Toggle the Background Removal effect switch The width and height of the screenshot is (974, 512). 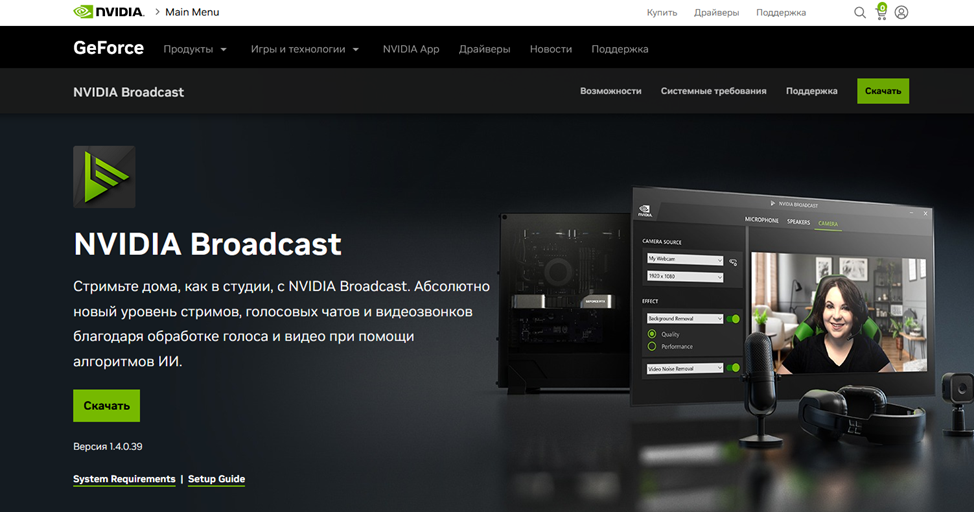coord(733,319)
